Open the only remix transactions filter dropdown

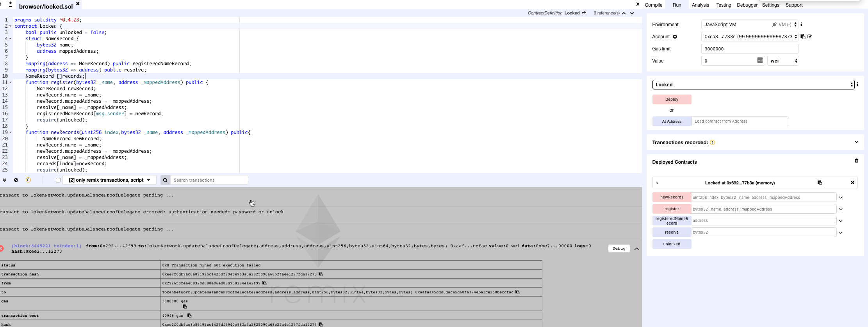(109, 180)
